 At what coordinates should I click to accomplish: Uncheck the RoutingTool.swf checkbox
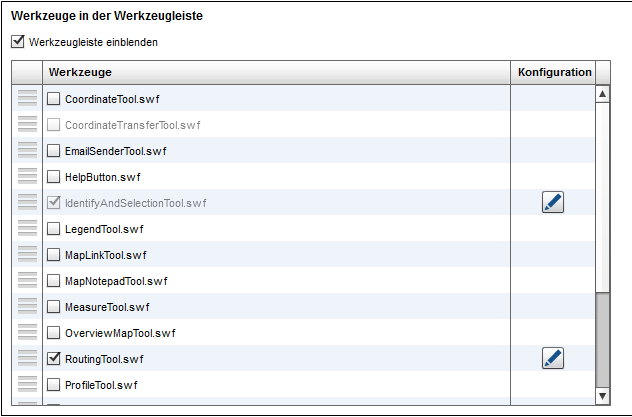(53, 358)
